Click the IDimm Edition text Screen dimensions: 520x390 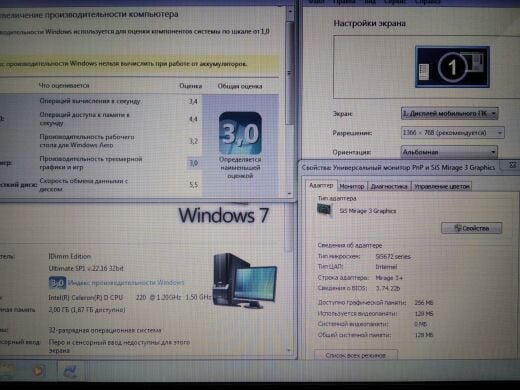70,256
